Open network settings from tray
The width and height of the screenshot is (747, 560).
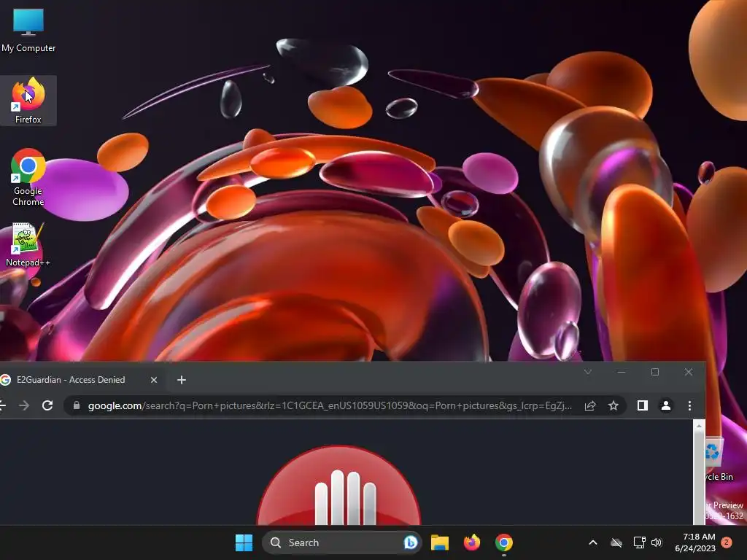click(x=639, y=542)
